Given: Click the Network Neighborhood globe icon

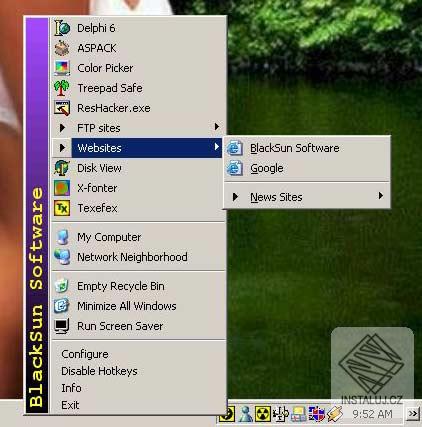Looking at the screenshot, I should click(62, 257).
